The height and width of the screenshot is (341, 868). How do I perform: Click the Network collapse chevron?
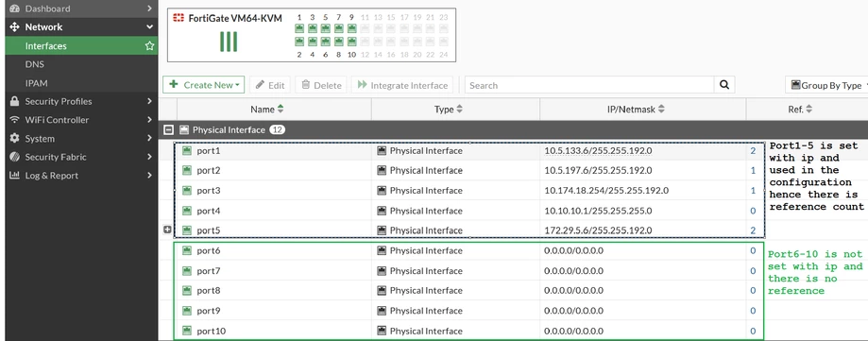[x=149, y=26]
